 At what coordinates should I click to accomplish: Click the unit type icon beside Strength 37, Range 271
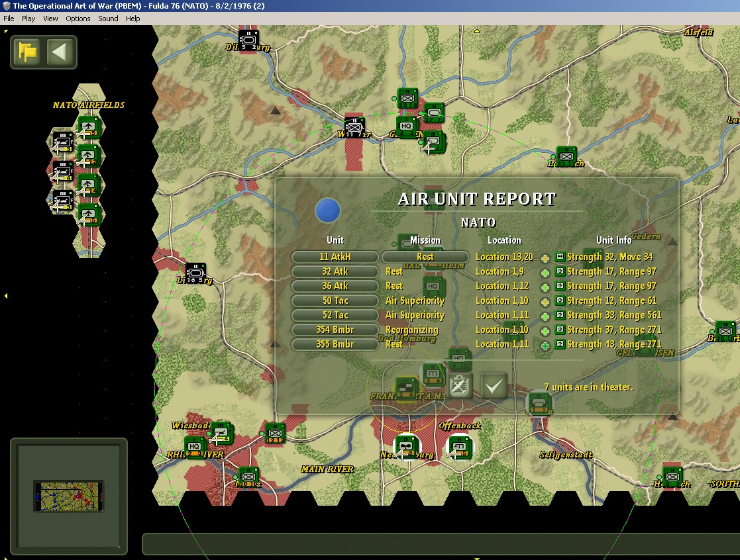click(x=560, y=330)
